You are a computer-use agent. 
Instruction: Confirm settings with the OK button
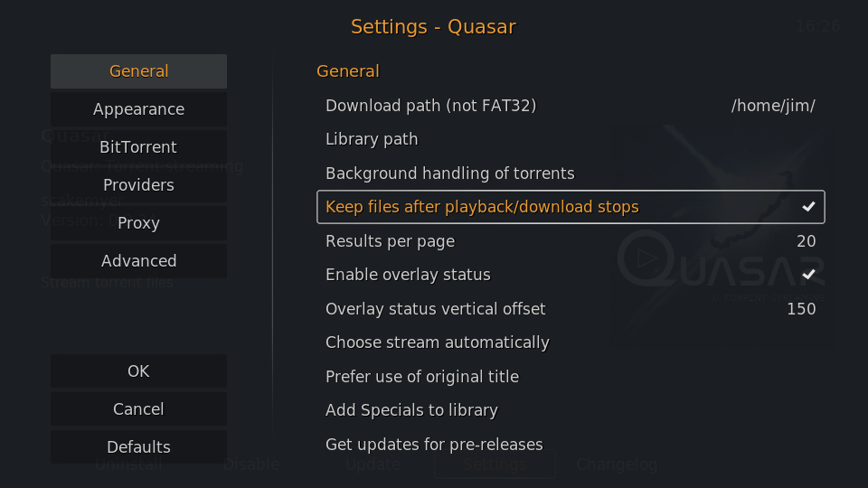click(x=138, y=371)
